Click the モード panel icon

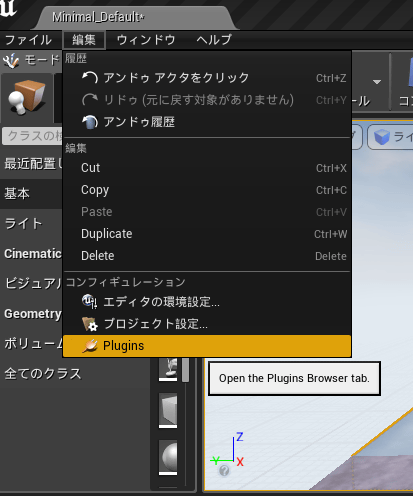click(x=11, y=61)
